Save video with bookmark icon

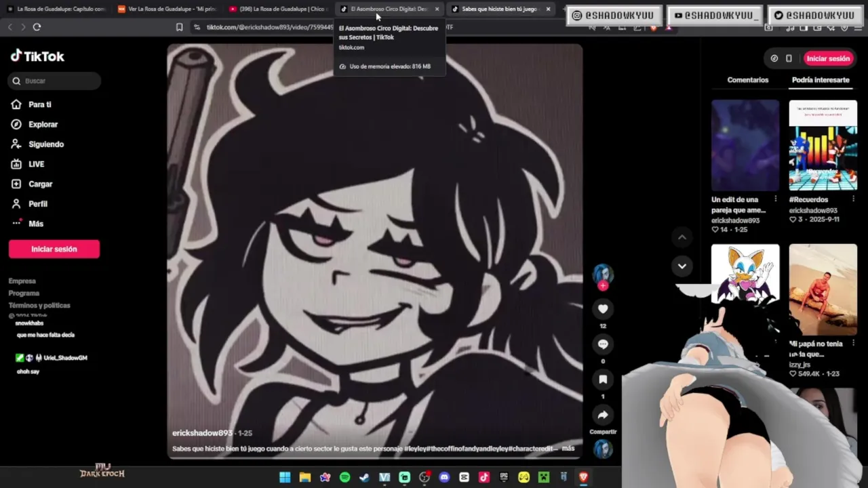point(603,380)
